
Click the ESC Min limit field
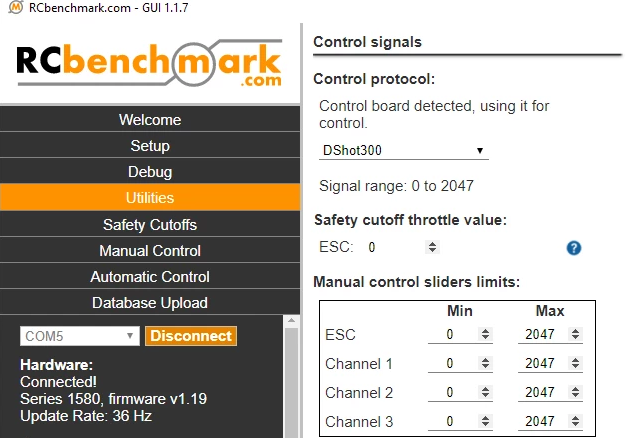[452, 335]
